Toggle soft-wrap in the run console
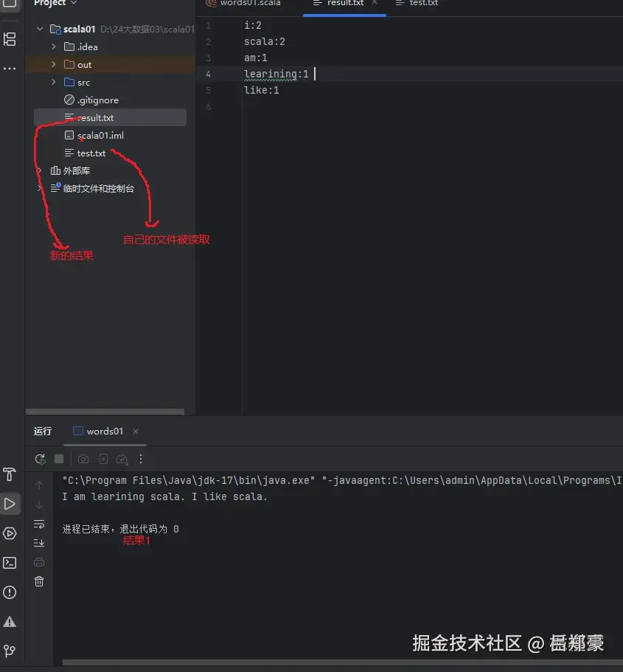The image size is (623, 672). tap(39, 524)
